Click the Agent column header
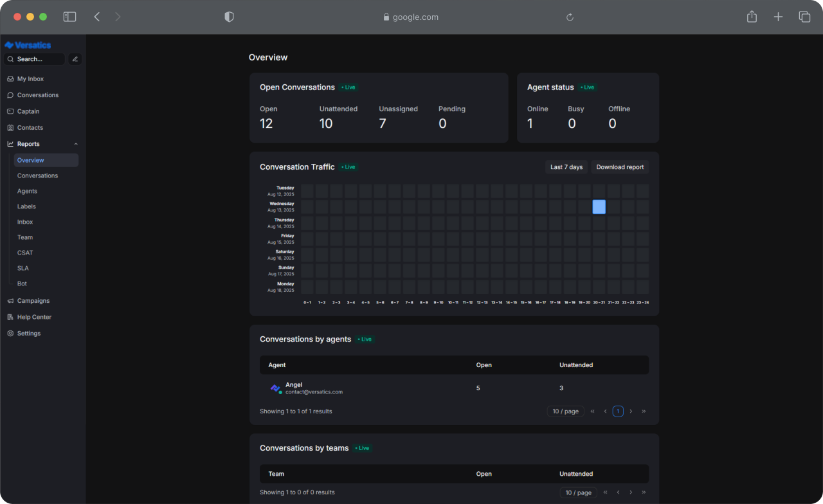Viewport: 823px width, 504px height. [x=277, y=365]
